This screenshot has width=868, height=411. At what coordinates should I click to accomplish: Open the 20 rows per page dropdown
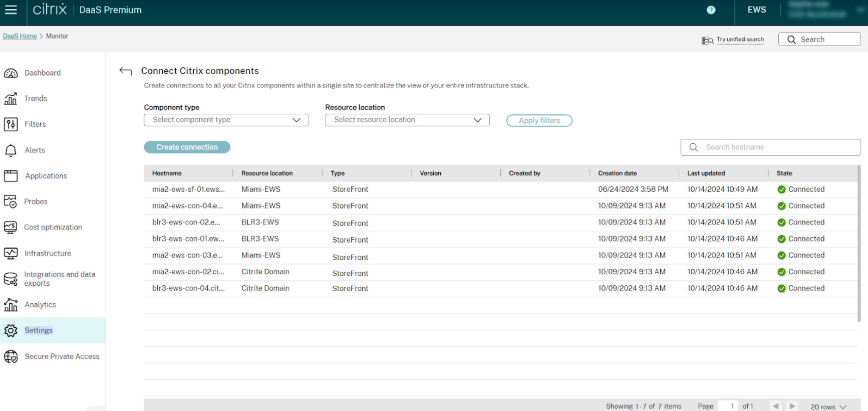click(828, 406)
